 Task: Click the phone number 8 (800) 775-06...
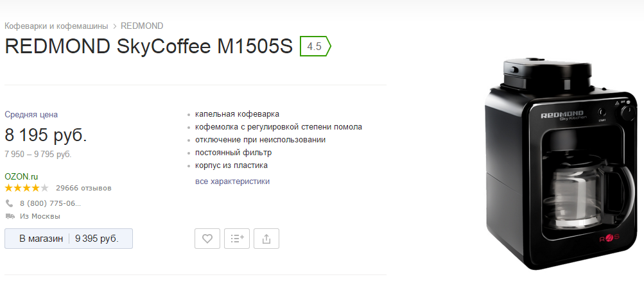click(x=50, y=203)
